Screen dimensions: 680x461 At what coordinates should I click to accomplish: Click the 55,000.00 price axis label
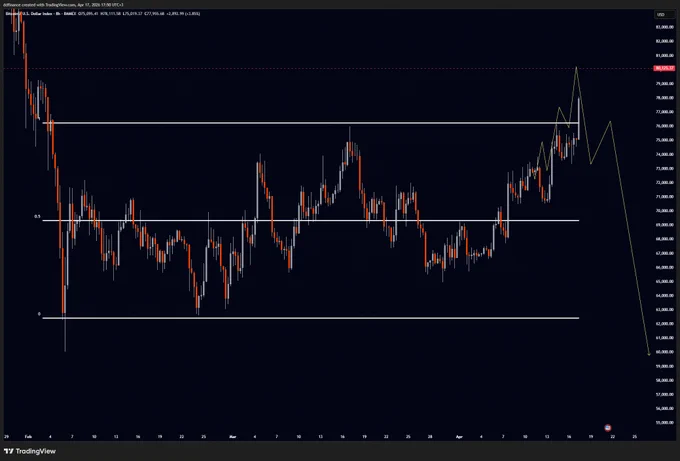(665, 422)
